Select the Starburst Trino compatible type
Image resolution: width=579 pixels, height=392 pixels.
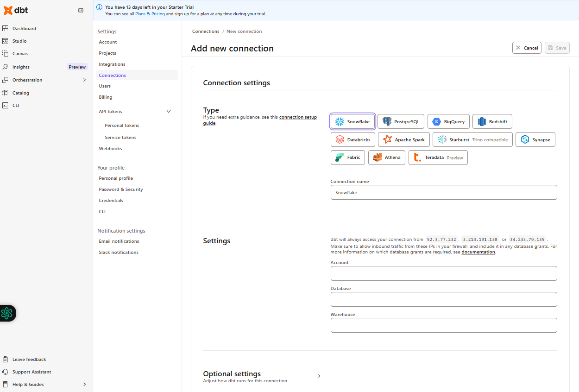pyautogui.click(x=472, y=139)
